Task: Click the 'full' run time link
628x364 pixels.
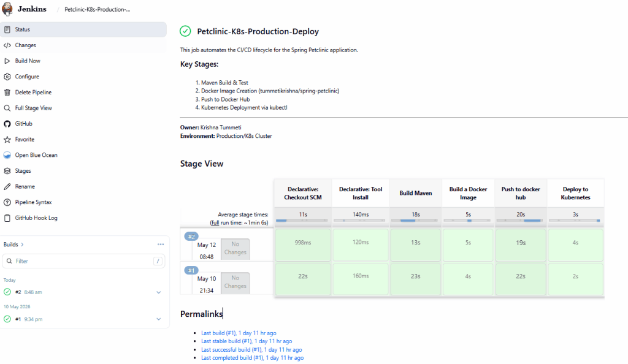Action: click(215, 223)
